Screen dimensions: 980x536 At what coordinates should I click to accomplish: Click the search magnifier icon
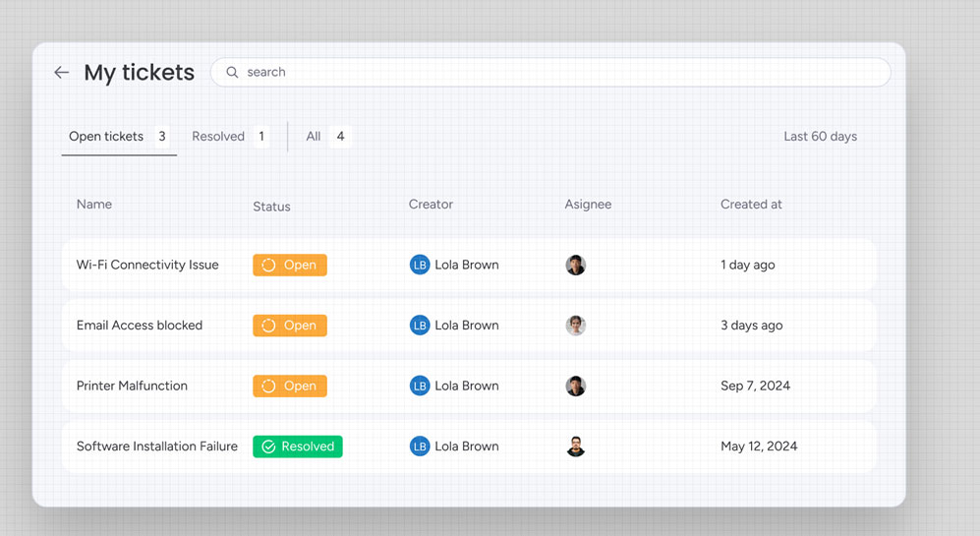[232, 73]
